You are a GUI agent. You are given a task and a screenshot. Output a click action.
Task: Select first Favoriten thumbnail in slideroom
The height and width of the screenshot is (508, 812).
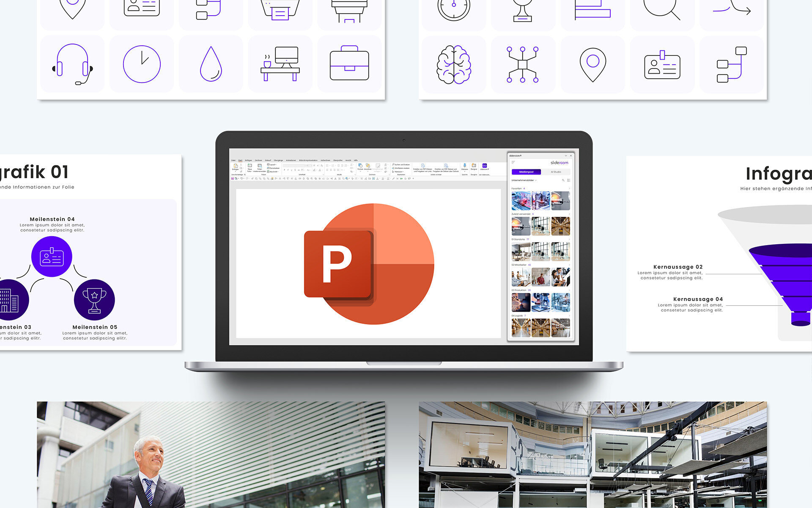tap(521, 201)
